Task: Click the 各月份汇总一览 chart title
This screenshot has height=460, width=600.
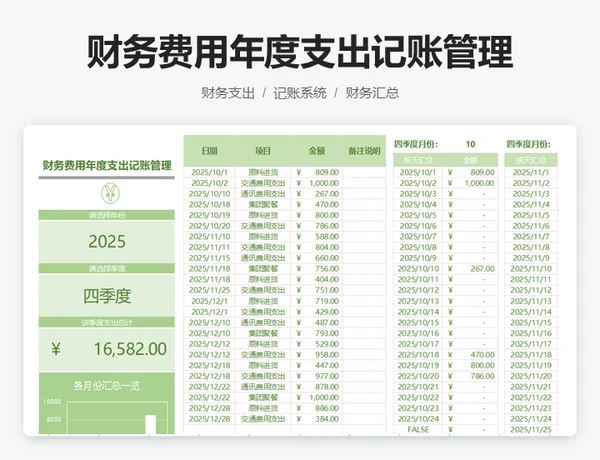Action: 107,385
